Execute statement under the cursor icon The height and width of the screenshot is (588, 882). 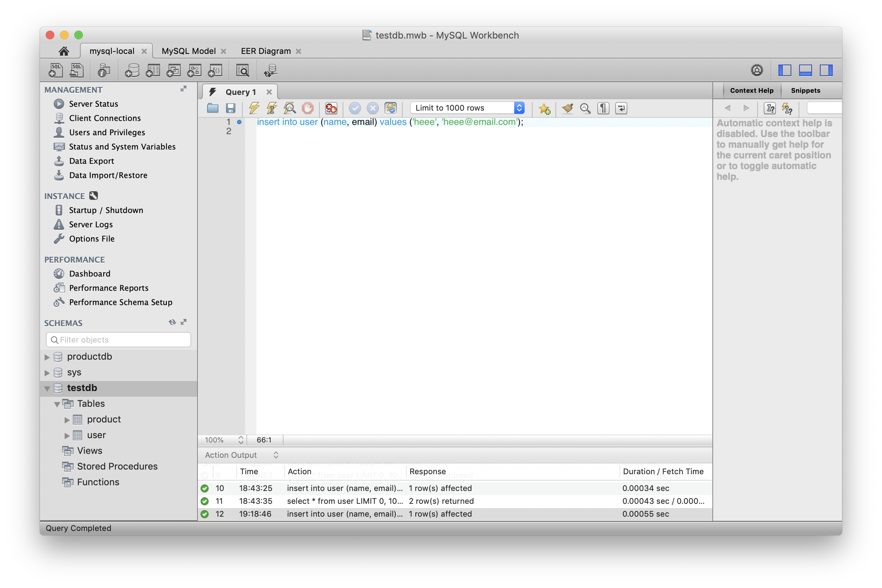[272, 108]
